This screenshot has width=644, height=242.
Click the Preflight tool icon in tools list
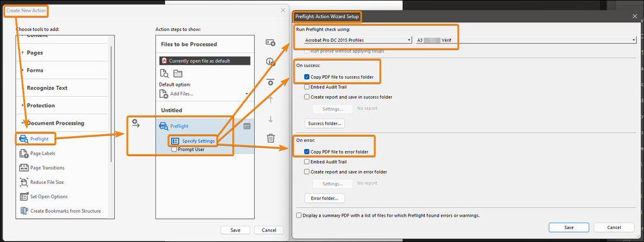pyautogui.click(x=23, y=139)
